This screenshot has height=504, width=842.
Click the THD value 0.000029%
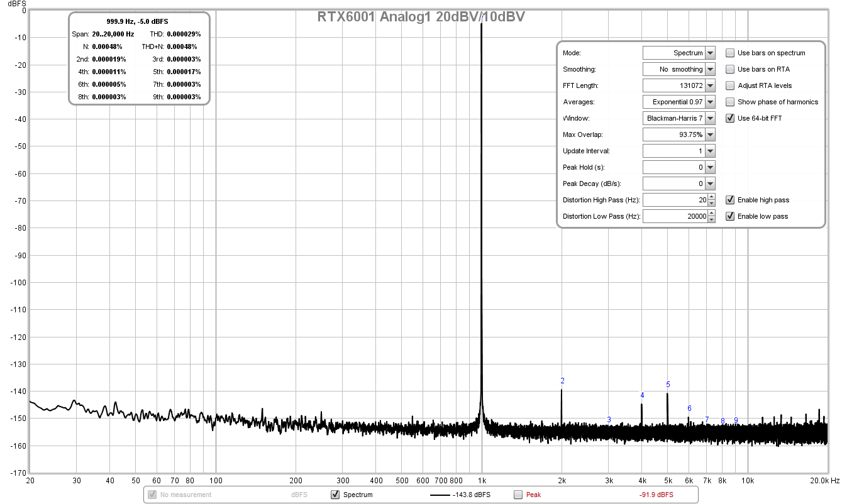click(x=184, y=34)
